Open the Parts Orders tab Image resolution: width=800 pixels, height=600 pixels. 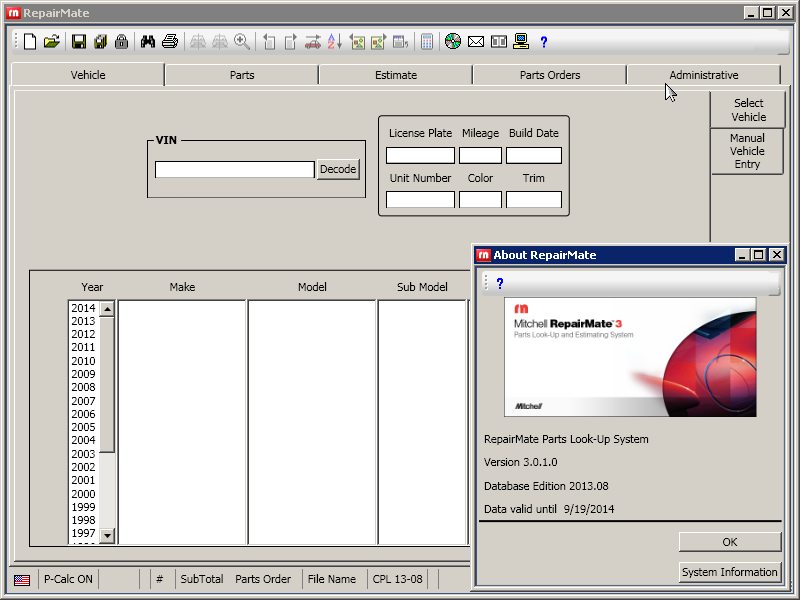point(550,75)
